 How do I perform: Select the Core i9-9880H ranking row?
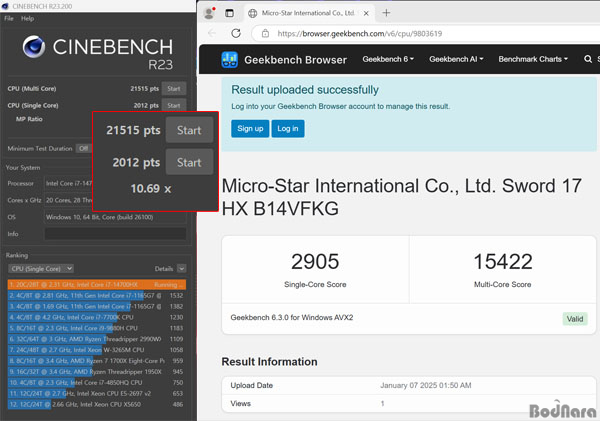(96, 328)
